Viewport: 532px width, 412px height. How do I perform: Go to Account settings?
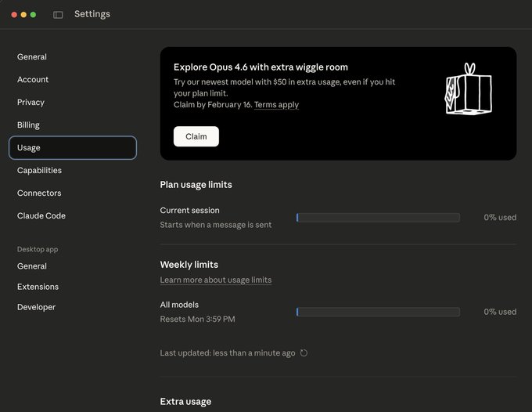click(x=33, y=80)
